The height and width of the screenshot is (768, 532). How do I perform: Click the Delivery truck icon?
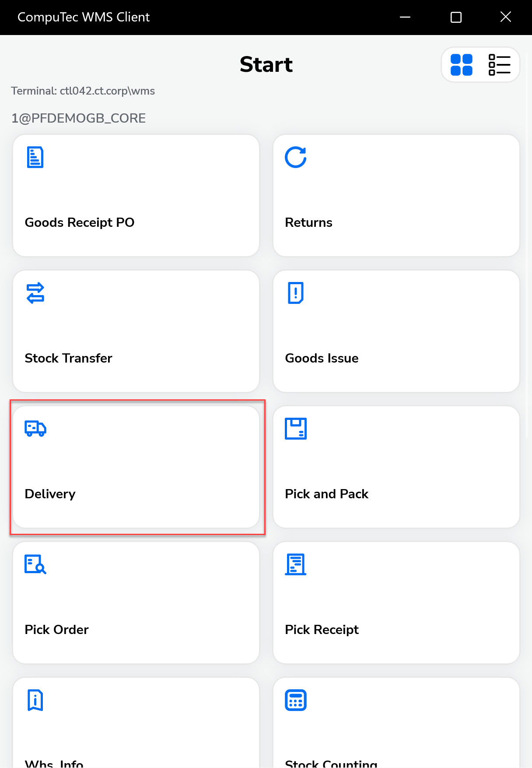(35, 428)
